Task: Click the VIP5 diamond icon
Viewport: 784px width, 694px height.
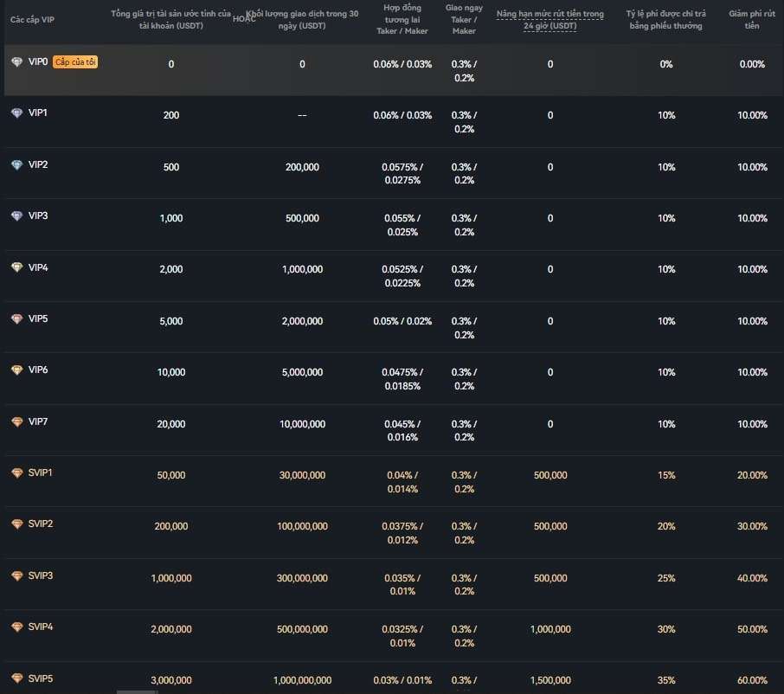Action: coord(16,318)
